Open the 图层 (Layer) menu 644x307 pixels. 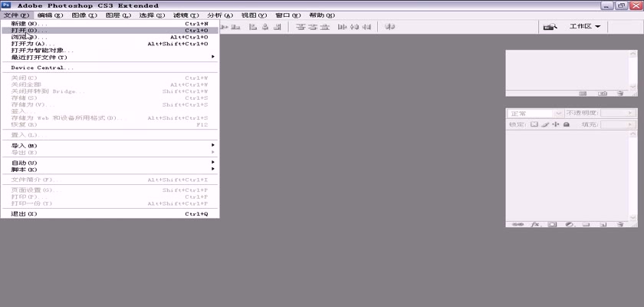point(118,15)
